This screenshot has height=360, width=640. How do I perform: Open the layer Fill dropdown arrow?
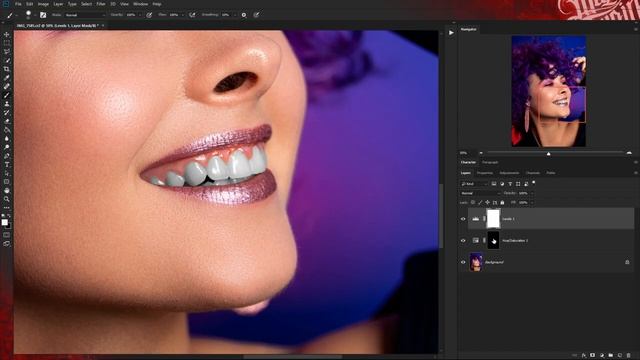(531, 202)
